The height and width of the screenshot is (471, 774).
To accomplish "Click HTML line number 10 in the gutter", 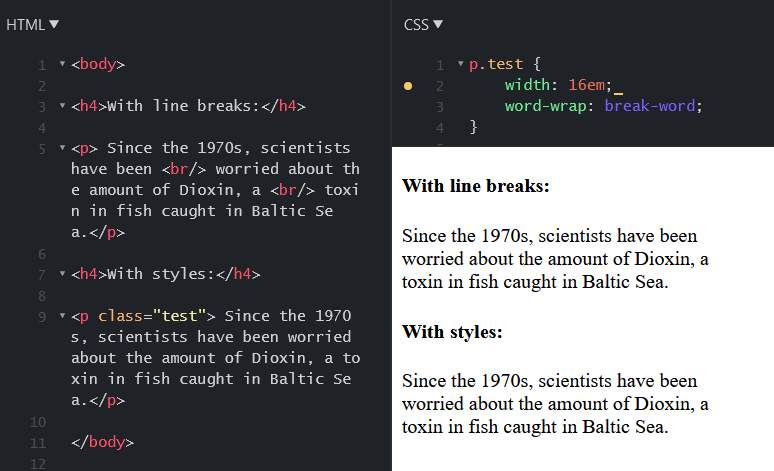I will click(38, 422).
